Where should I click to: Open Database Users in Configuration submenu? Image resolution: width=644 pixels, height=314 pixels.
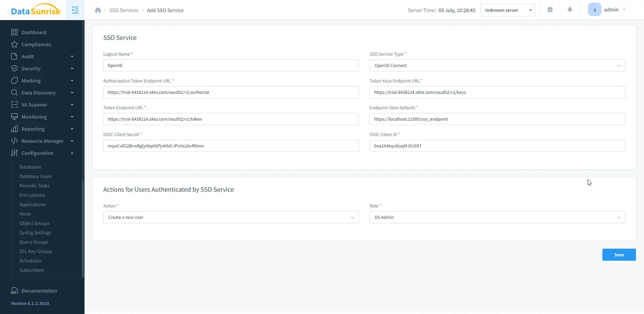pyautogui.click(x=36, y=176)
